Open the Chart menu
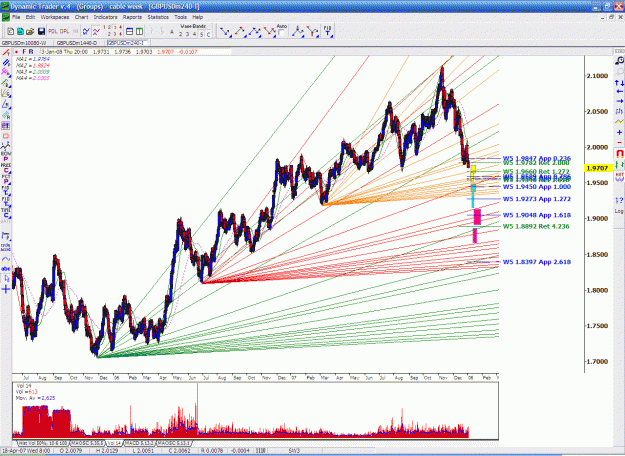The image size is (625, 456). pos(81,17)
